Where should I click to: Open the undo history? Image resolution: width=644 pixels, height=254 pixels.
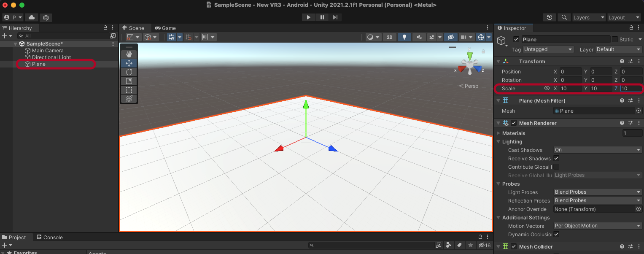549,17
